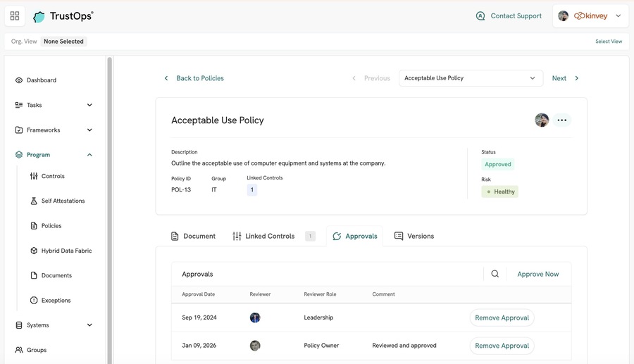The height and width of the screenshot is (364, 634).
Task: Click the Controls sliders icon in sidebar
Action: click(34, 176)
